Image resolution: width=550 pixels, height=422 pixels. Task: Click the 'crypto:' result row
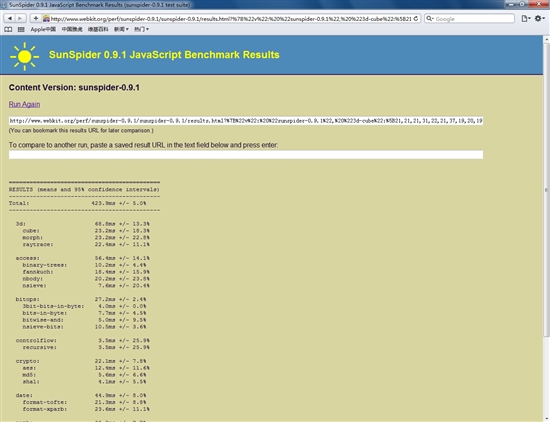pos(81,361)
